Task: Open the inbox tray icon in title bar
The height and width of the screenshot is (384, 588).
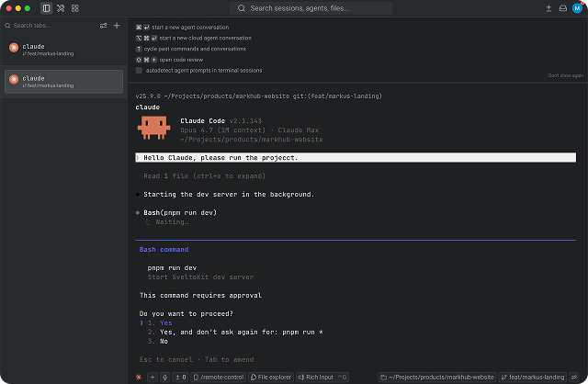Action: pos(563,8)
